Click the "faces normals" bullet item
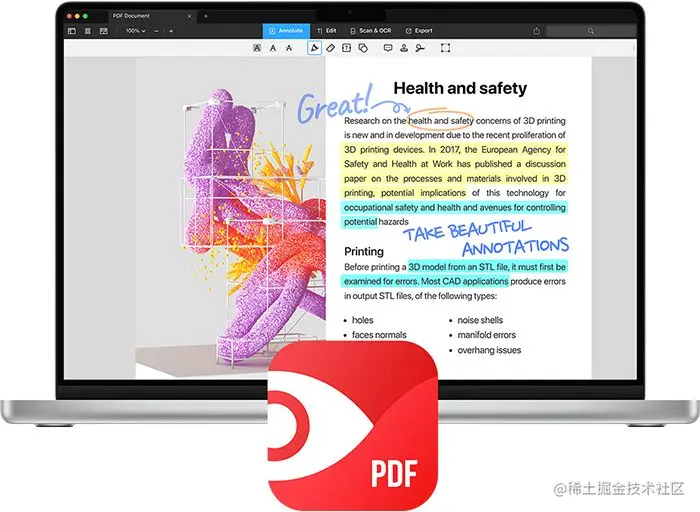This screenshot has width=700, height=512. click(x=379, y=335)
